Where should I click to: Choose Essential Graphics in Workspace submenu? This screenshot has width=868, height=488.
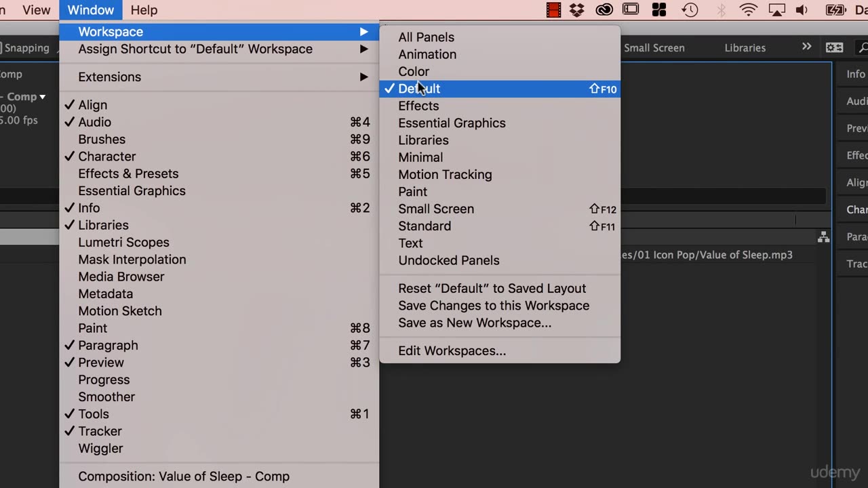coord(500,123)
